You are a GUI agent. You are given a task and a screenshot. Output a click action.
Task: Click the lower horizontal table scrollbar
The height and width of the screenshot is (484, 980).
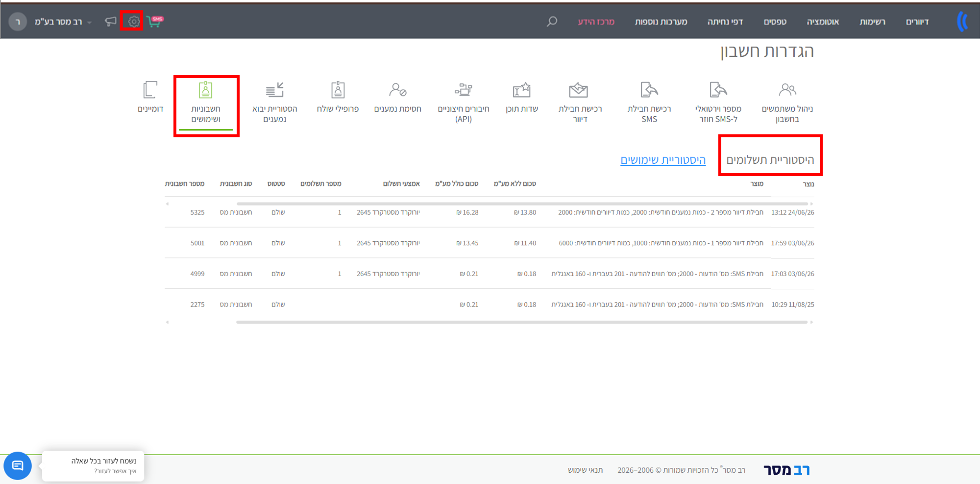522,322
